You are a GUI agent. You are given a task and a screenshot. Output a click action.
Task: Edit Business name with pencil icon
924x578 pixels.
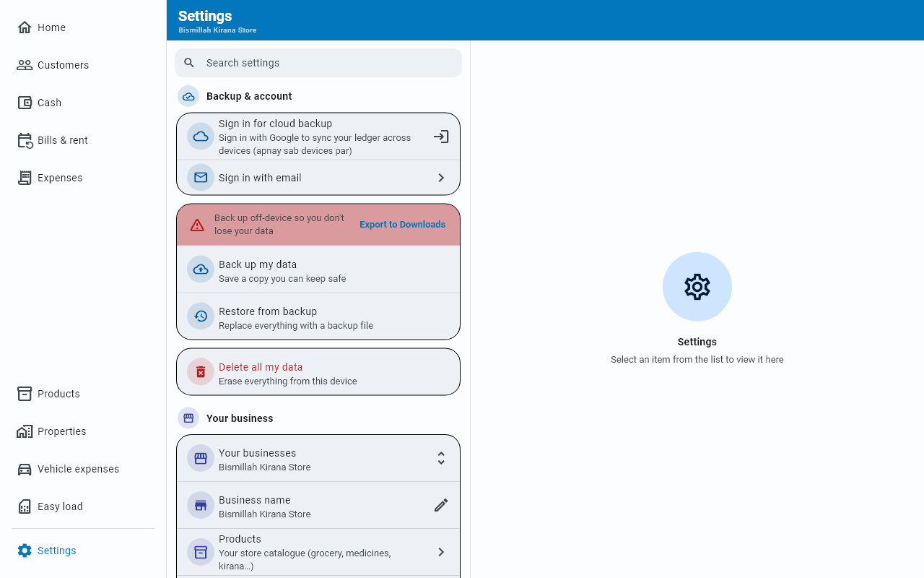pyautogui.click(x=441, y=505)
